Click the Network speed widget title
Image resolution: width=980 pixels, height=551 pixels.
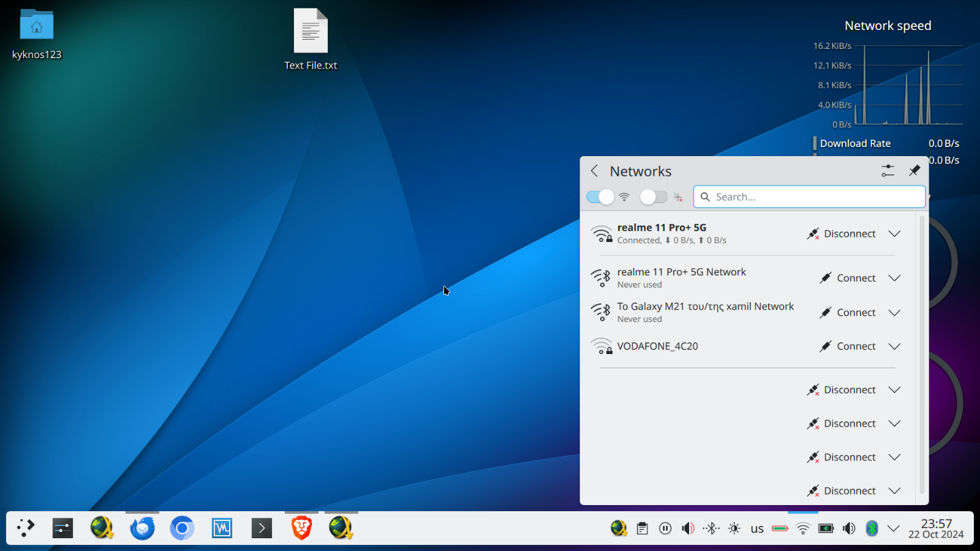point(888,26)
